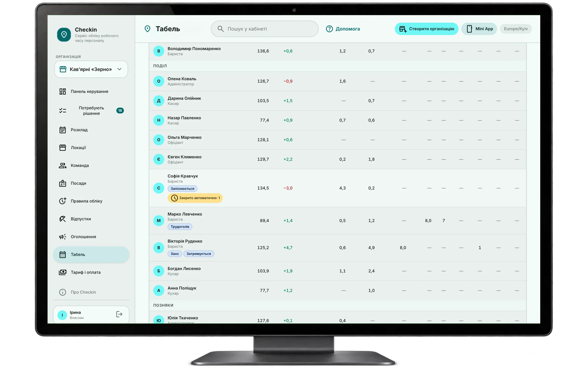The width and height of the screenshot is (588, 368).
Task: Open Потребують рішення section
Action: click(91, 111)
